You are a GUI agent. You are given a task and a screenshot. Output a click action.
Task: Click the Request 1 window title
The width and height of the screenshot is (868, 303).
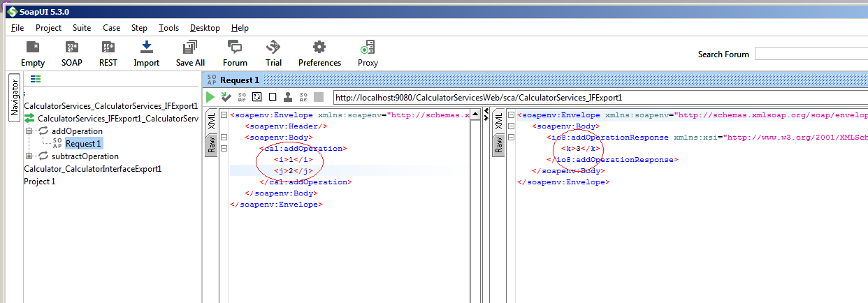click(x=240, y=80)
